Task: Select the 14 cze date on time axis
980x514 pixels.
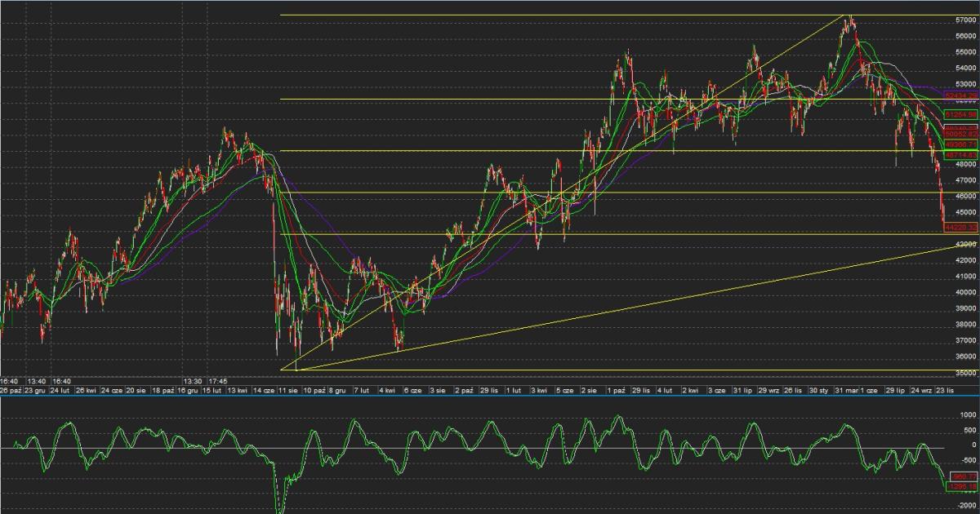Action: coord(263,391)
